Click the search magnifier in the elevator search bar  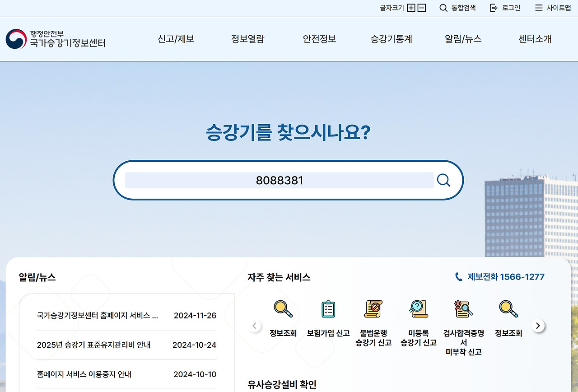[443, 180]
